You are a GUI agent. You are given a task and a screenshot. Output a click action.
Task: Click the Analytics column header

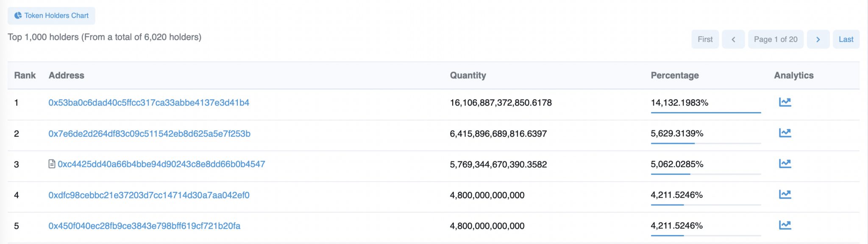(x=794, y=75)
